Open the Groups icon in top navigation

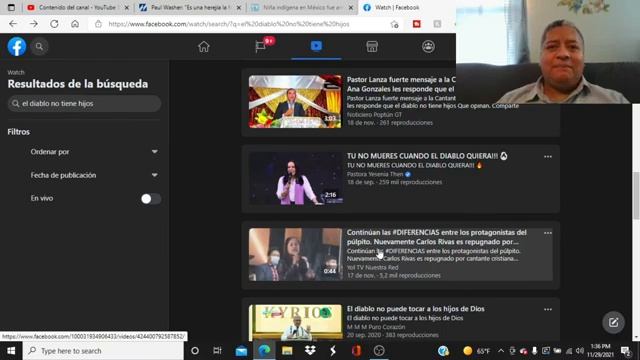(428, 47)
